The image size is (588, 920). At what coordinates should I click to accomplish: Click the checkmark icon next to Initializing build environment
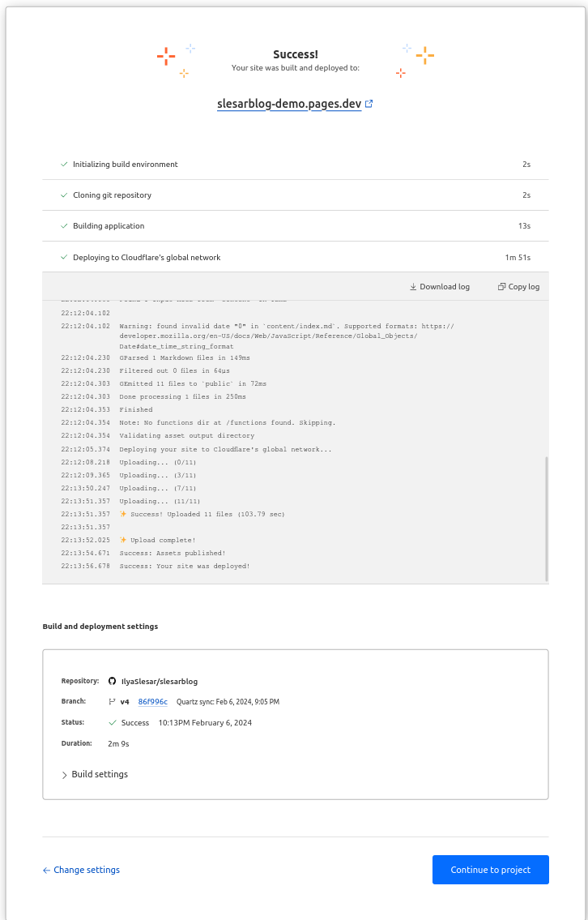pyautogui.click(x=64, y=165)
